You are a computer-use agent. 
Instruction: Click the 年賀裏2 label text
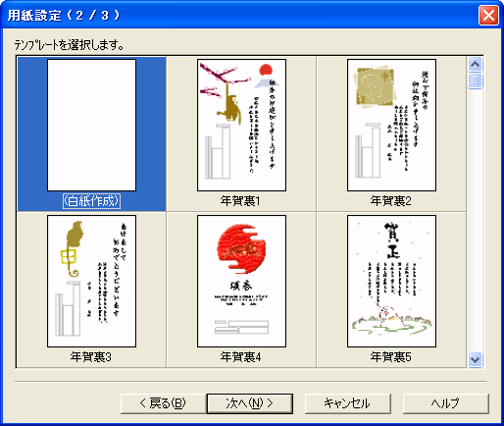[x=391, y=201]
